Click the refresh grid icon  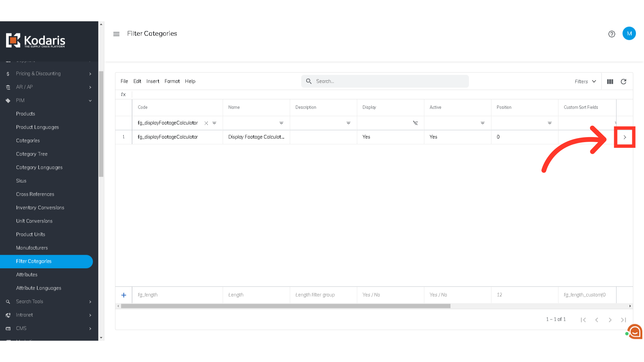pos(623,81)
